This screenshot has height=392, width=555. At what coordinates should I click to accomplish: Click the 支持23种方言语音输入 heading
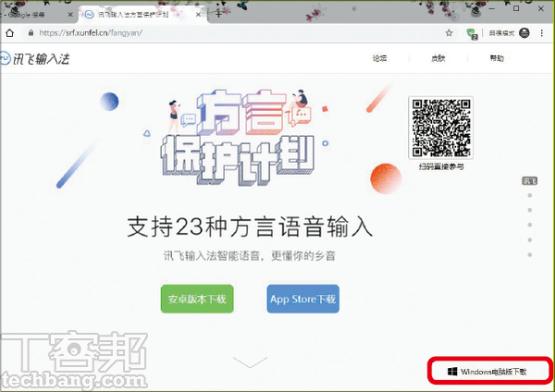coord(250,227)
